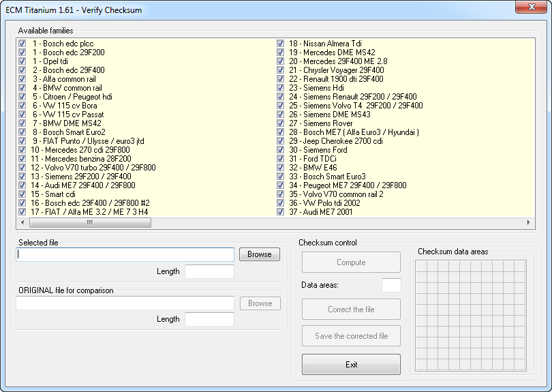552x392 pixels.
Task: Toggle 6 - VW 115 cv Passat checkbox
Action: coord(22,114)
